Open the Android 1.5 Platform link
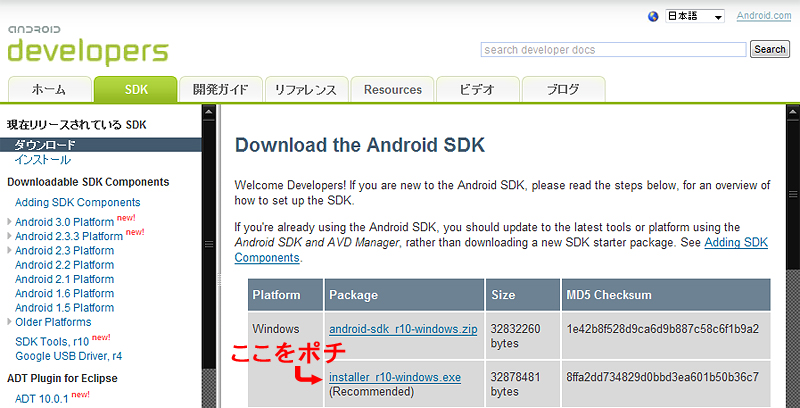This screenshot has height=408, width=800. click(x=64, y=308)
